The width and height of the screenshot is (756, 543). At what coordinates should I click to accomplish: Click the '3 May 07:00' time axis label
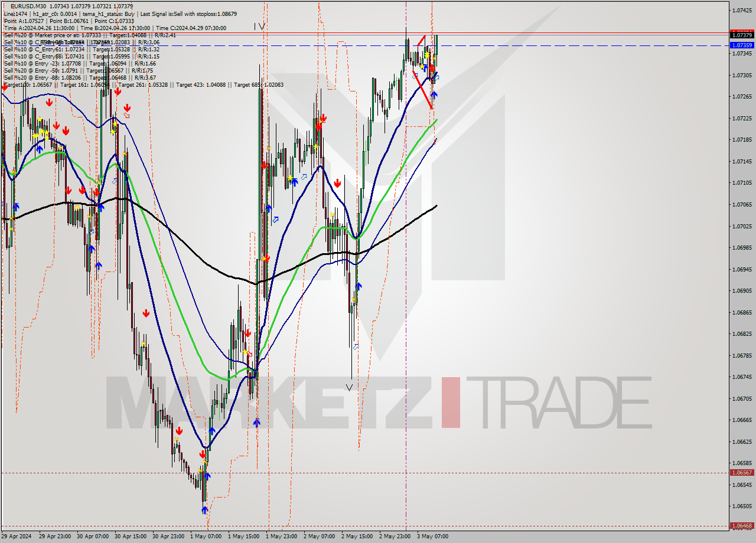[432, 537]
